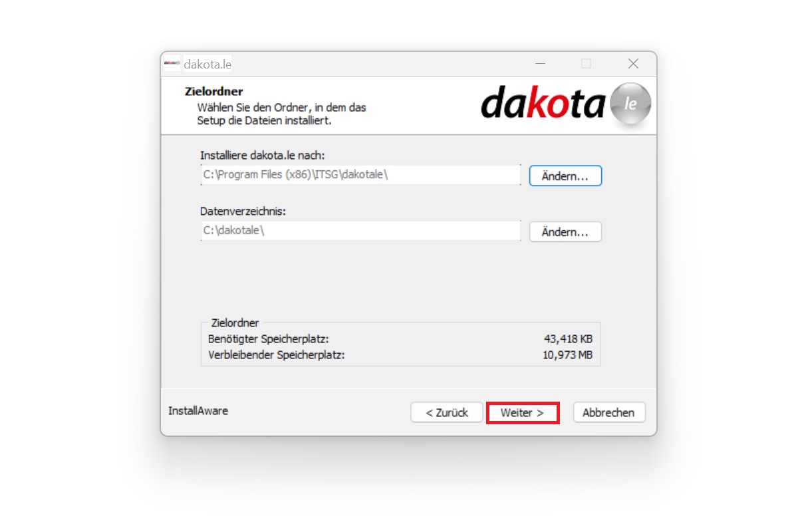Go back with the Zurück button
This screenshot has width=798, height=532.
(447, 412)
